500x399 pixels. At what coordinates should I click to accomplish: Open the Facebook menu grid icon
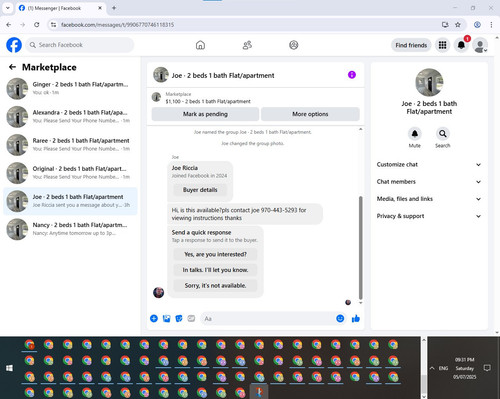[442, 45]
